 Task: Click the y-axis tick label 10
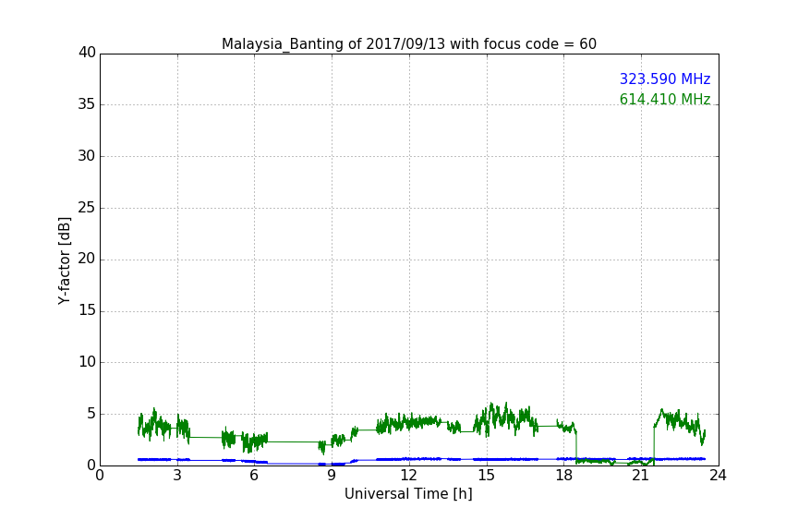[x=87, y=362]
